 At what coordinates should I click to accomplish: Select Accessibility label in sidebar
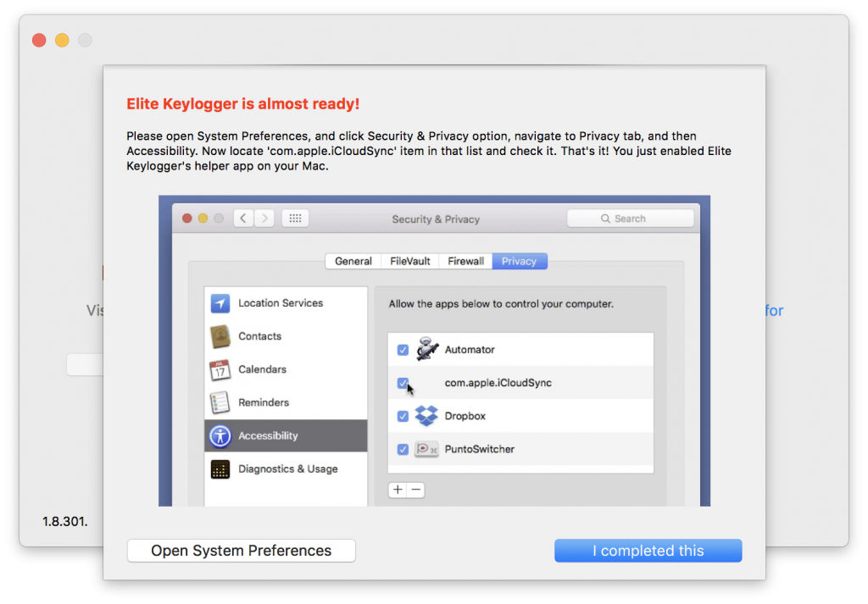(268, 436)
